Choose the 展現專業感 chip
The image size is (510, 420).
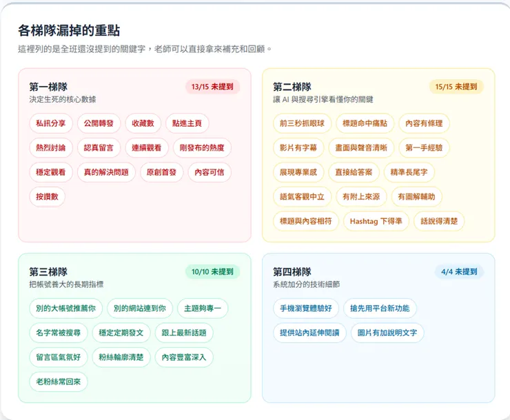(x=298, y=172)
